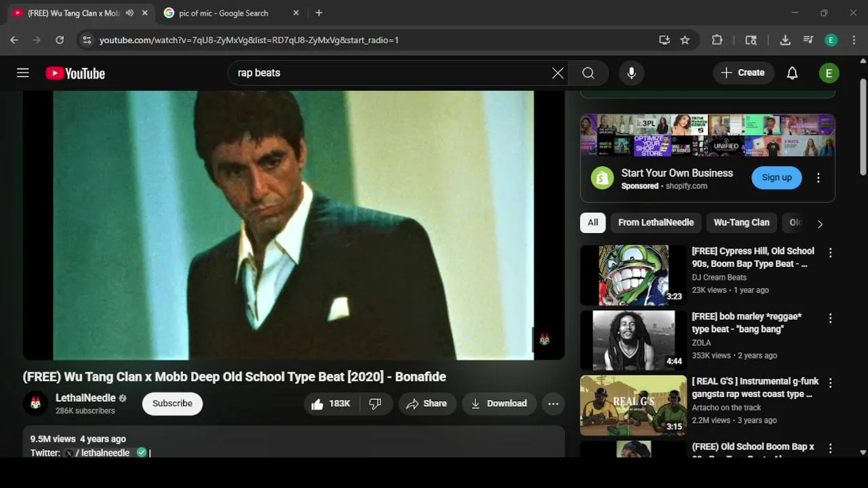
Task: Click the Download button
Action: click(499, 404)
